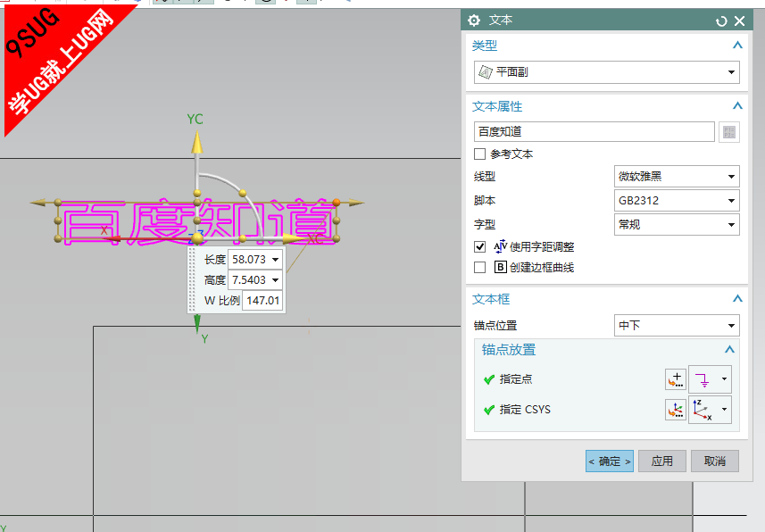
Task: Open the 平面副 type dropdown
Action: tap(606, 72)
